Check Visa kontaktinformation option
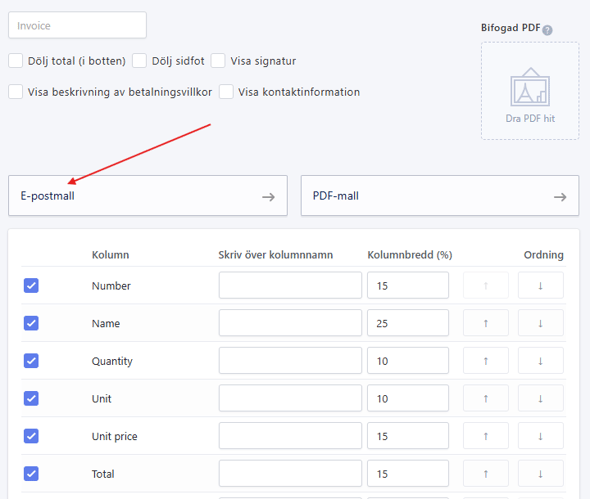The height and width of the screenshot is (499, 590). (226, 92)
